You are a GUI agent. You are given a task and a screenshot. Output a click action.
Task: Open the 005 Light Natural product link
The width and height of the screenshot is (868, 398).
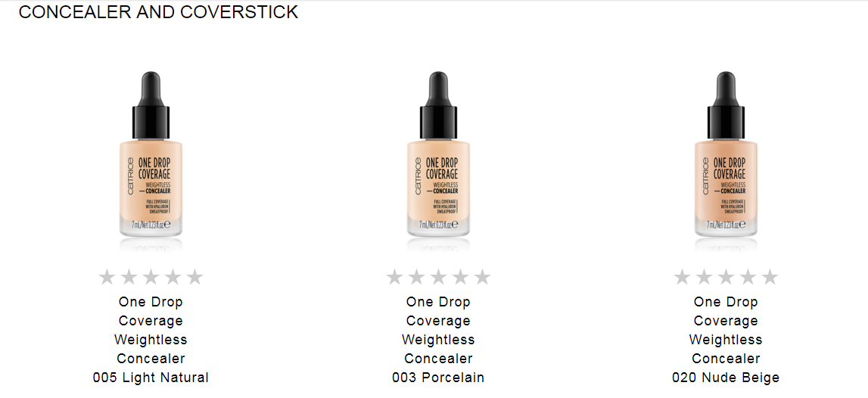[151, 340]
